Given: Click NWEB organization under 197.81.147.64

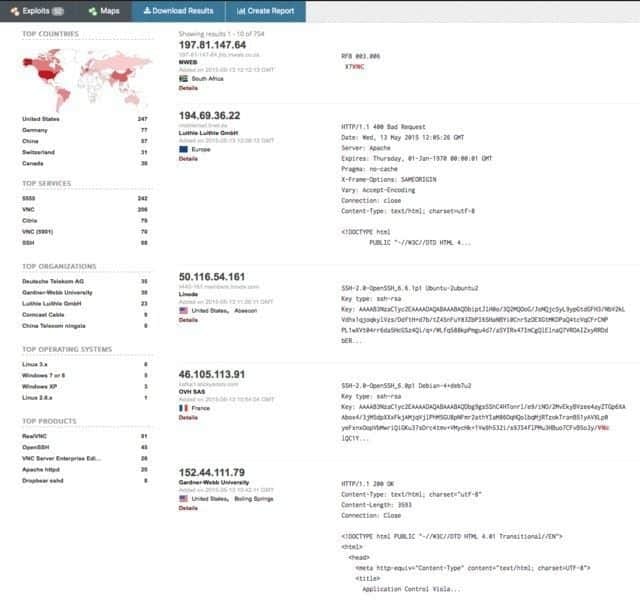Looking at the screenshot, I should [x=188, y=62].
